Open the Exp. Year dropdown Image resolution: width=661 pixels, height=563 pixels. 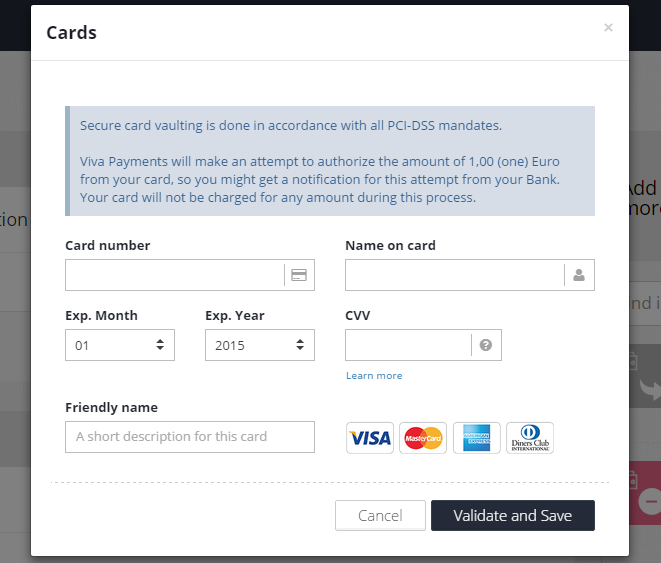coord(260,345)
